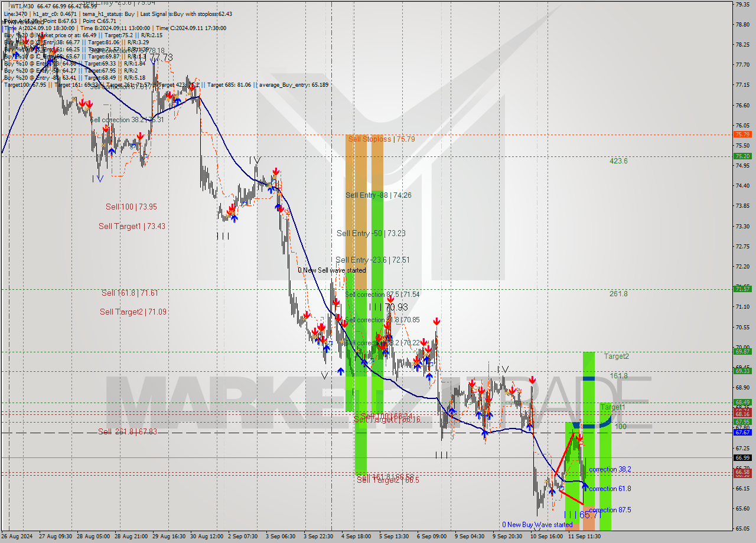Select '0 New Buy Wave started' annotation
The height and width of the screenshot is (543, 756).
coord(537,524)
